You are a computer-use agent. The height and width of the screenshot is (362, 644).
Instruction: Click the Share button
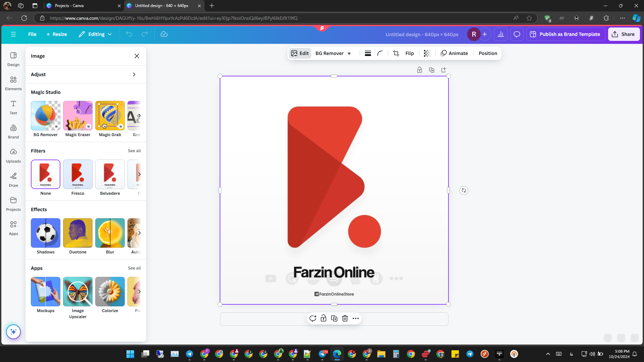[x=624, y=34]
